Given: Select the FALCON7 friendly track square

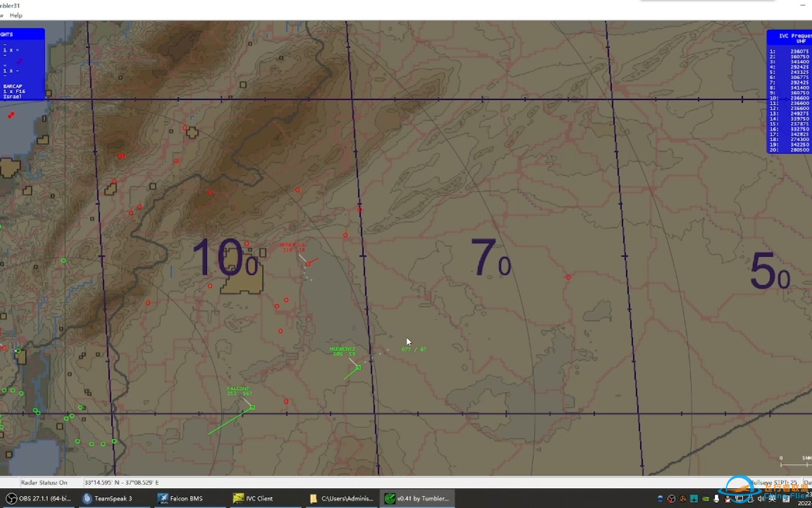Looking at the screenshot, I should 252,407.
